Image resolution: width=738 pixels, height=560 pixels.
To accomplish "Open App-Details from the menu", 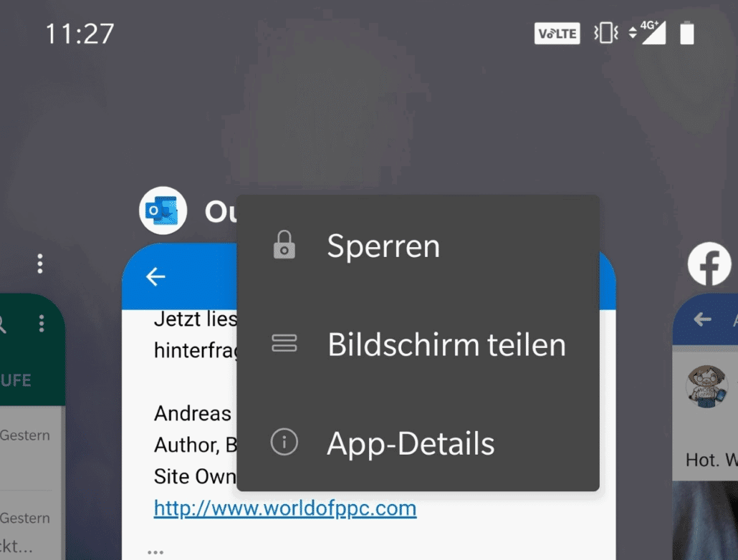I will 418,443.
